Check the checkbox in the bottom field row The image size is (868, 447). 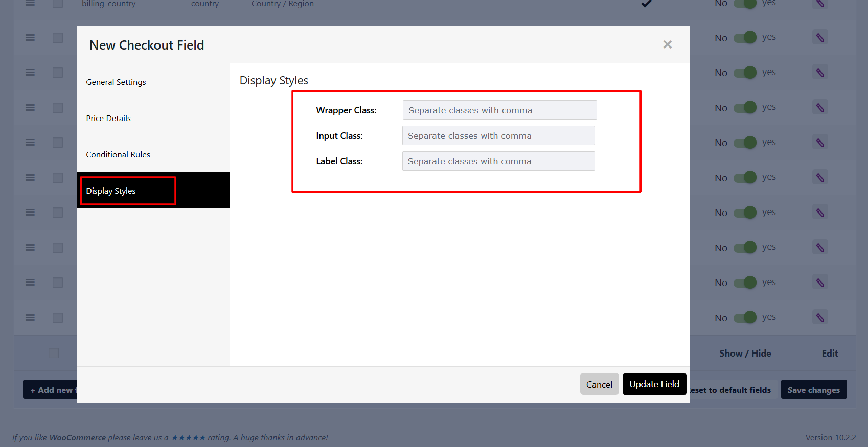(58, 318)
